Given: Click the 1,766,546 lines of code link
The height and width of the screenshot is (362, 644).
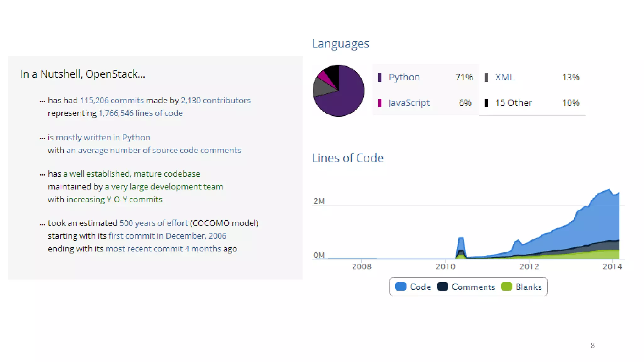Looking at the screenshot, I should point(141,113).
